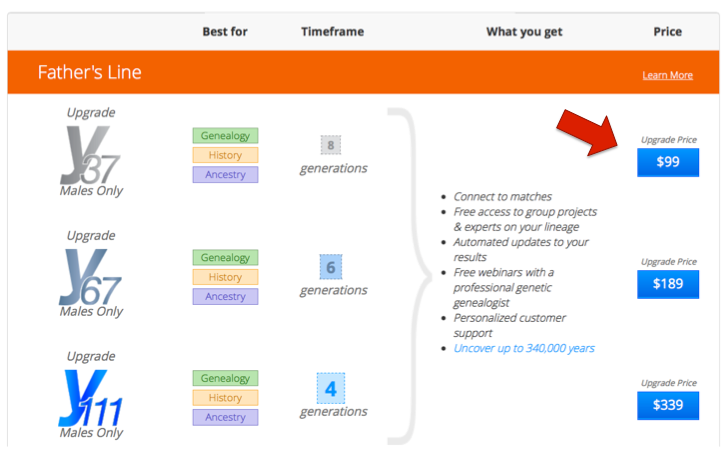Click the Y-37 upgrade logo

[90, 155]
